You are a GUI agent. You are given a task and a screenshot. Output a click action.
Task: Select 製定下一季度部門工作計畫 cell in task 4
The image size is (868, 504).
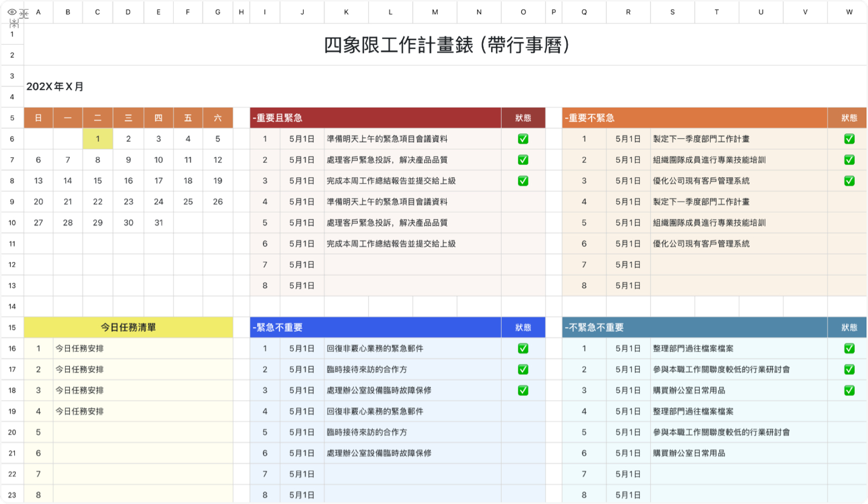[739, 202]
